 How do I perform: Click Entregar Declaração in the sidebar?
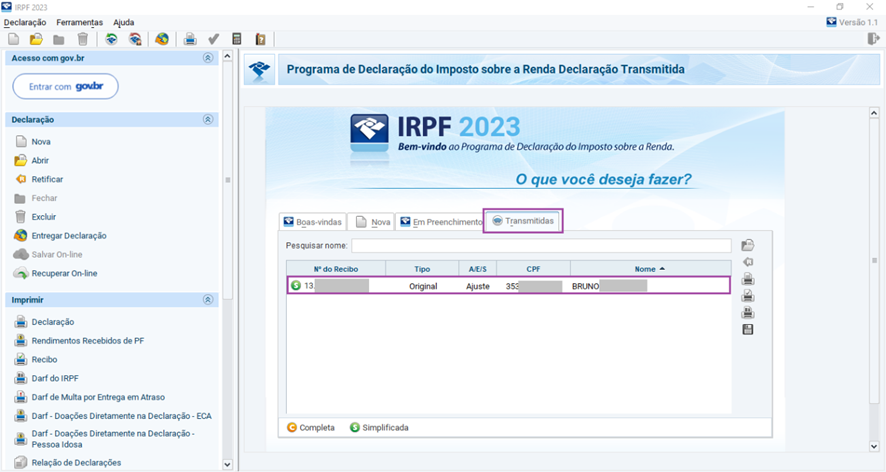click(69, 236)
